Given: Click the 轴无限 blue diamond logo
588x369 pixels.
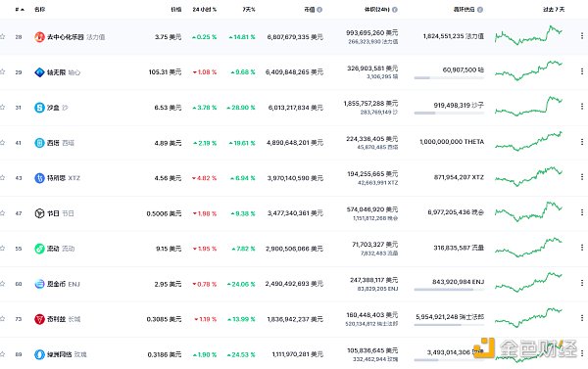Looking at the screenshot, I should point(39,72).
